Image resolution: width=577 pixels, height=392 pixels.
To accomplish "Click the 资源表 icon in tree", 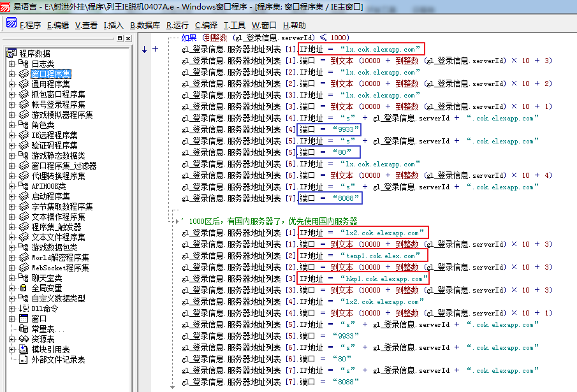I will 24,339.
